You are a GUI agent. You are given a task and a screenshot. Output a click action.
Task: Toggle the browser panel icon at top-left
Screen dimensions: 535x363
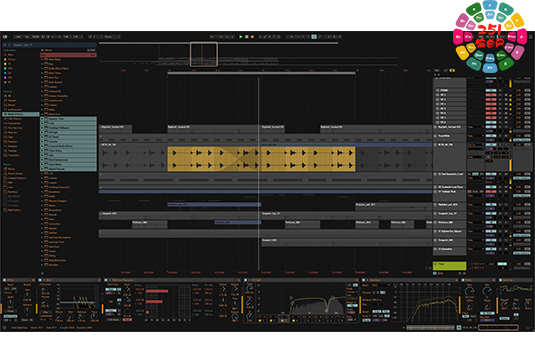[5, 37]
